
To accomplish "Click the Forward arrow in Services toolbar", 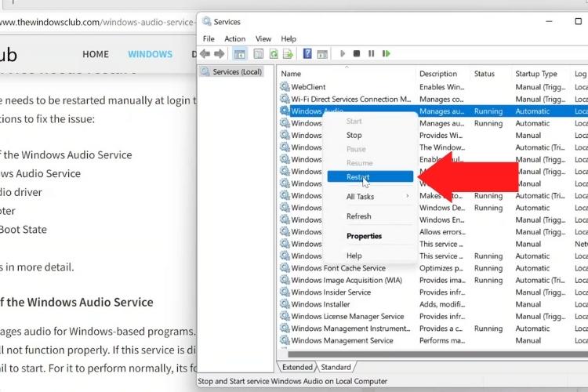I will click(220, 53).
